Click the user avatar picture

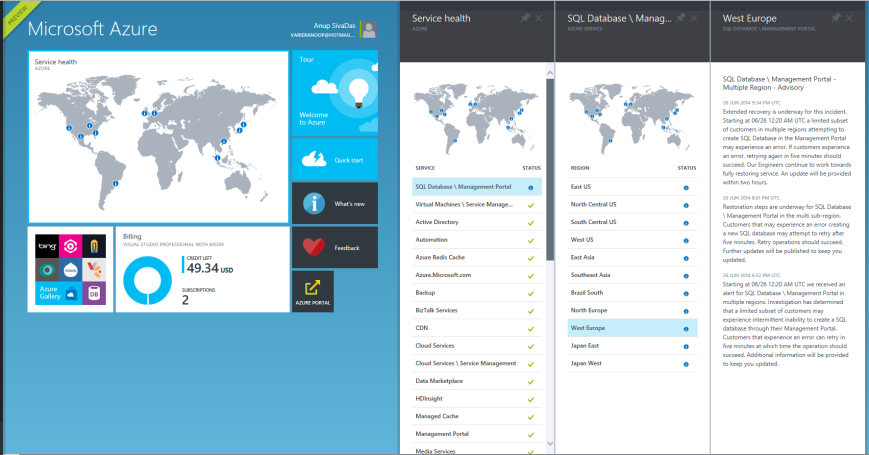click(x=368, y=29)
